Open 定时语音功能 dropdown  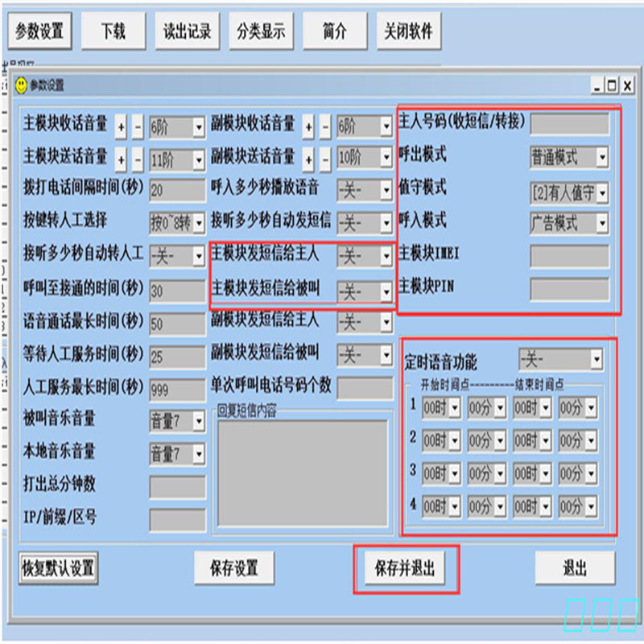click(x=597, y=360)
